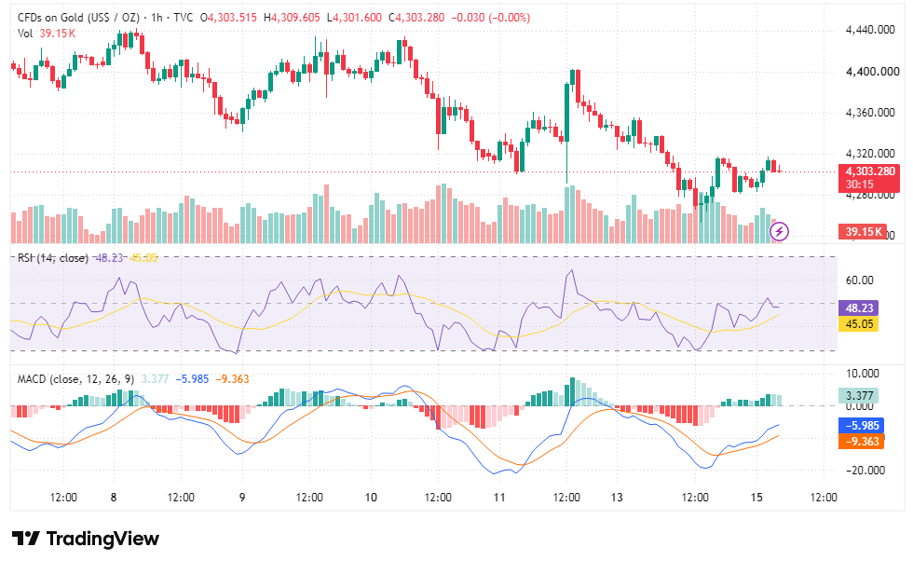Click the yellow RSI average tag 45.05
913x588 pixels.
859,324
